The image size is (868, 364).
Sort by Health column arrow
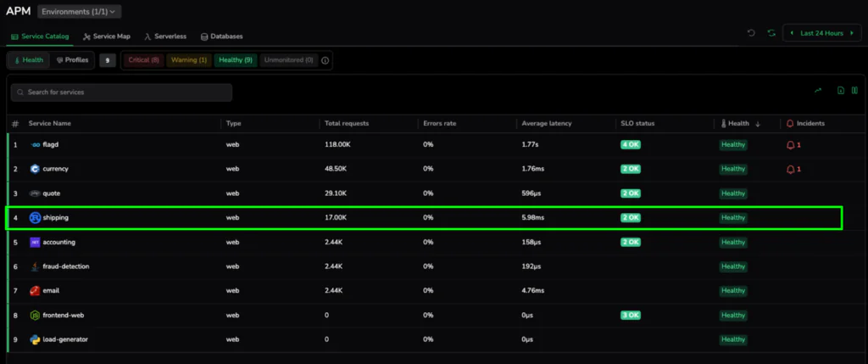[757, 124]
